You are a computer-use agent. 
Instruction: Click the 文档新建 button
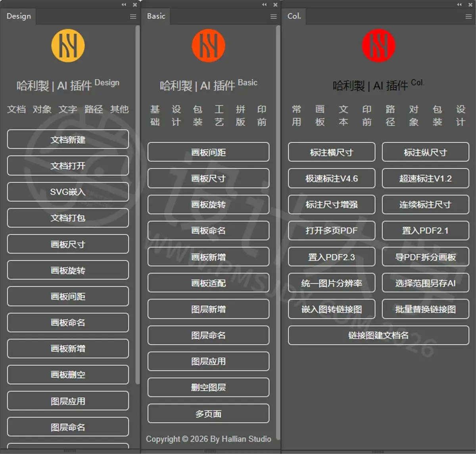click(68, 140)
